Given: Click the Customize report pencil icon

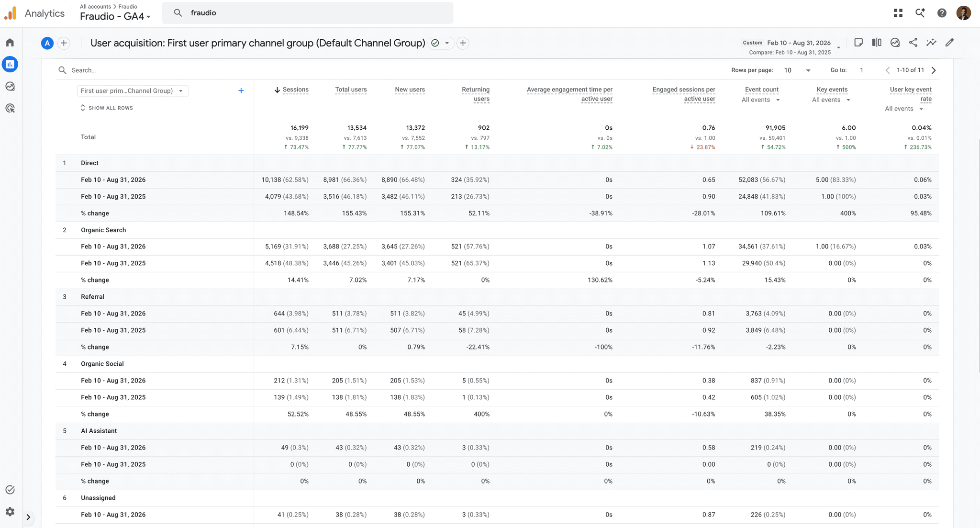Looking at the screenshot, I should coord(949,43).
